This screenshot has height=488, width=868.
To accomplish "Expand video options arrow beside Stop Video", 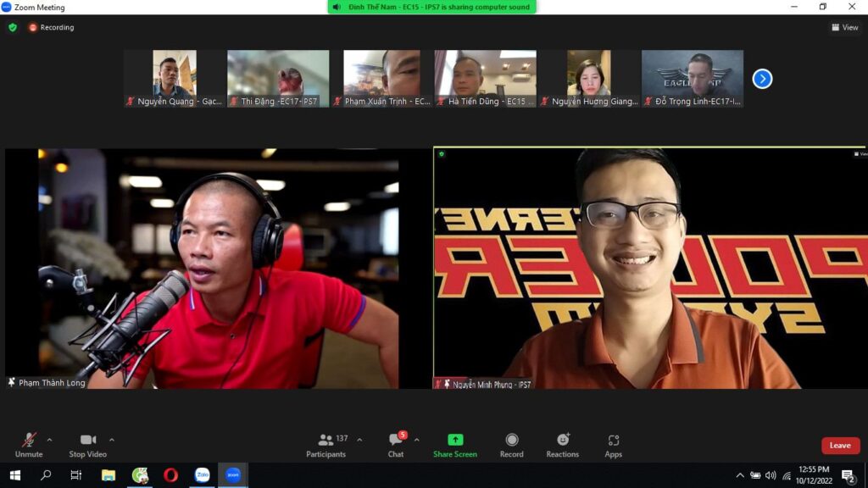I will 112,440.
